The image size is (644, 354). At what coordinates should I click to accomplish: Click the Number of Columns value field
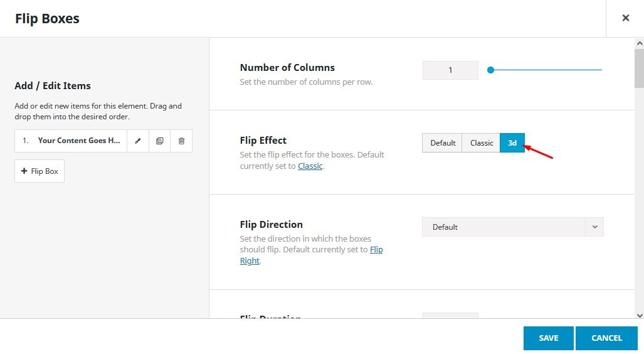tap(450, 70)
